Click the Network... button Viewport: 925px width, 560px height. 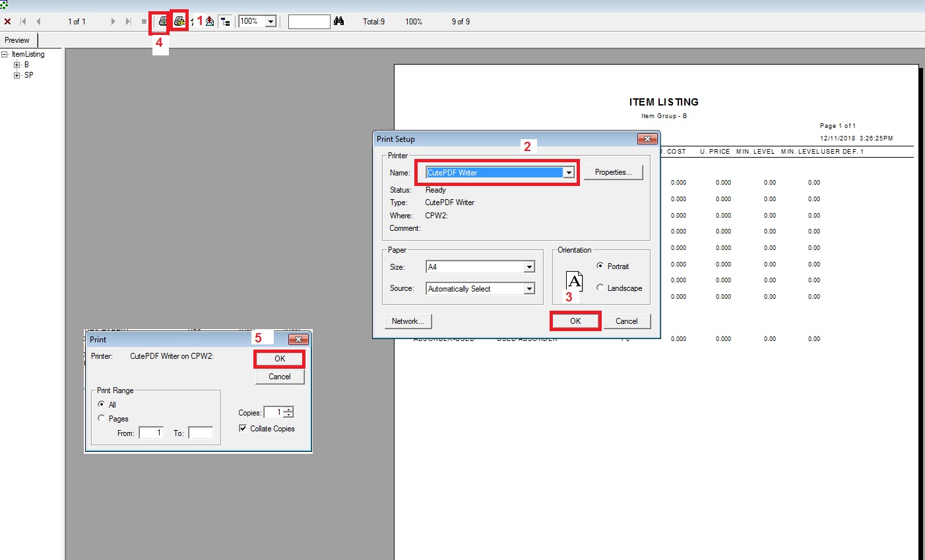407,321
